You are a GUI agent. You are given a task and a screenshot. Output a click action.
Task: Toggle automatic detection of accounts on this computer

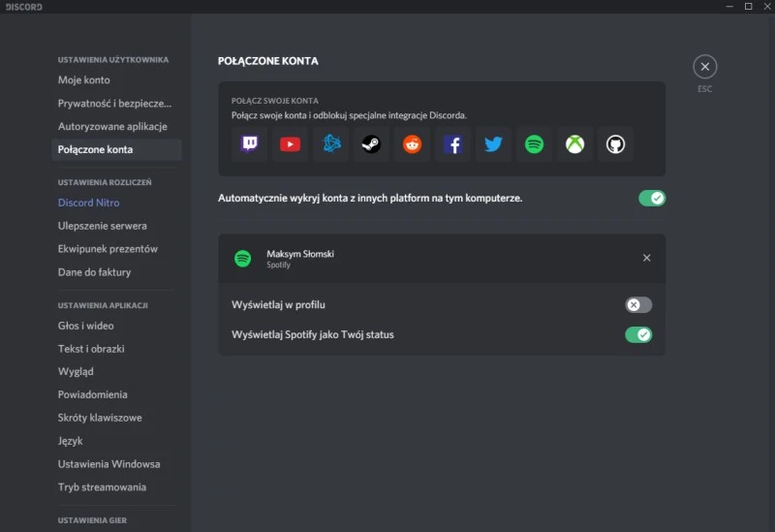tap(652, 199)
